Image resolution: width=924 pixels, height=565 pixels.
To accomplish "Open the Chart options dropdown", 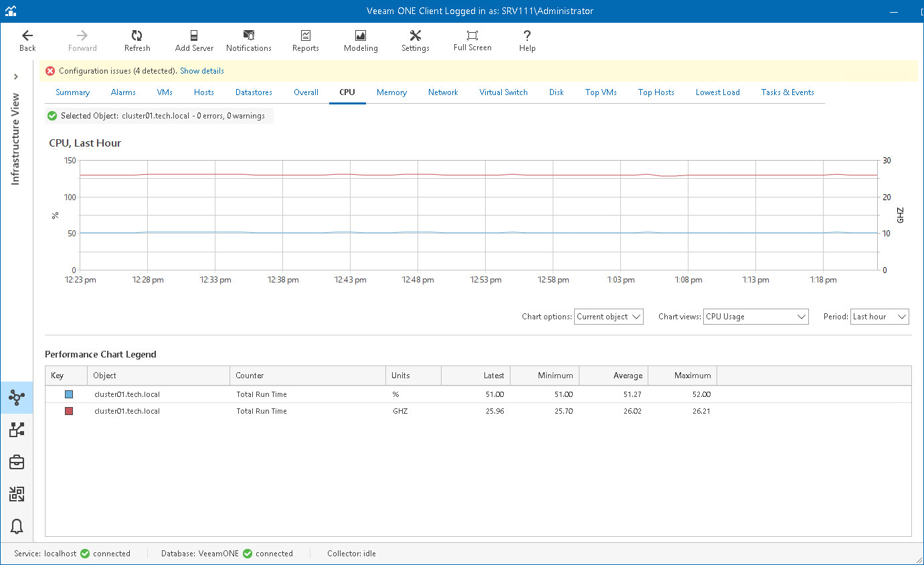I will click(608, 317).
